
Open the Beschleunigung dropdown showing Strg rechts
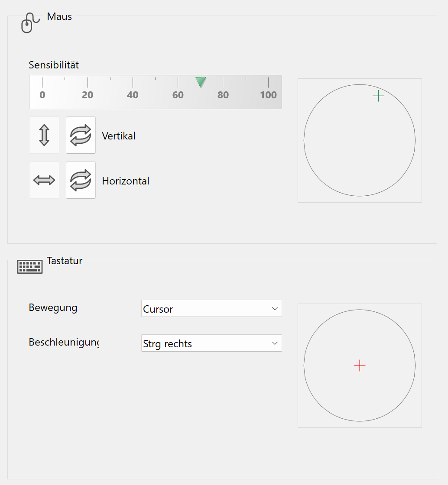[211, 343]
